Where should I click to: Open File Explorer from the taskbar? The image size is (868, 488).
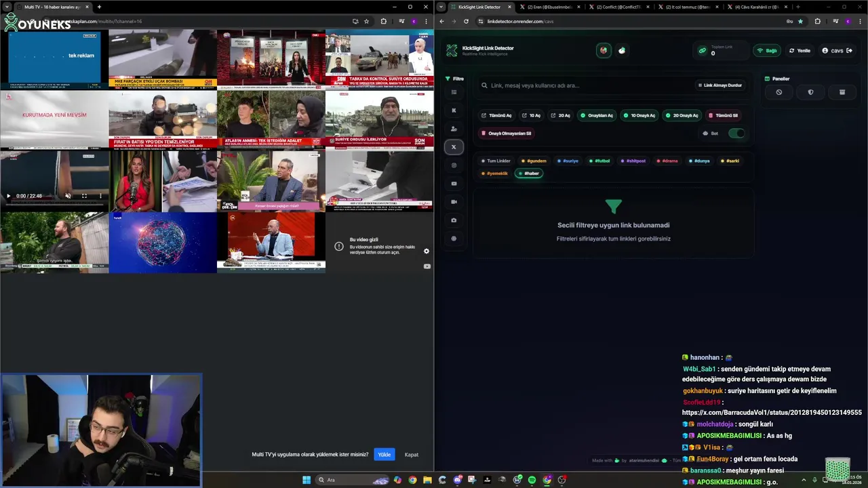427,480
